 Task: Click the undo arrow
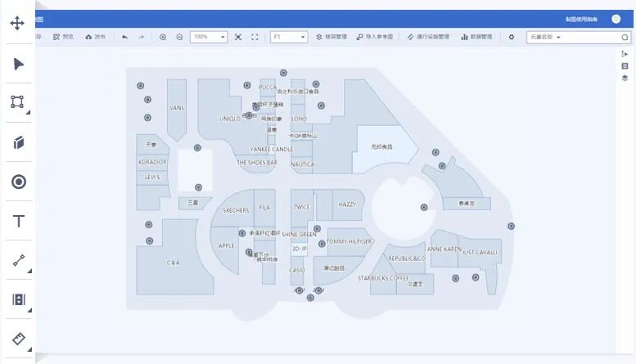[124, 37]
